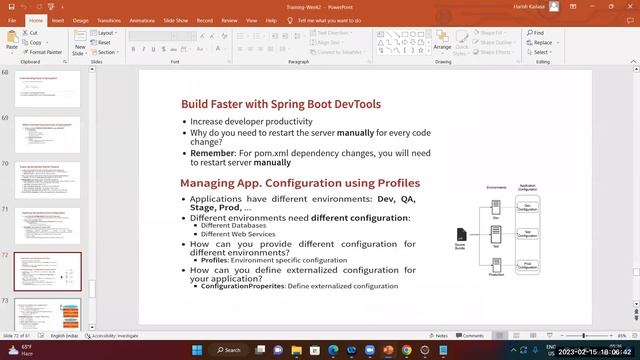Open the Shape Fill dropdown

(x=490, y=33)
